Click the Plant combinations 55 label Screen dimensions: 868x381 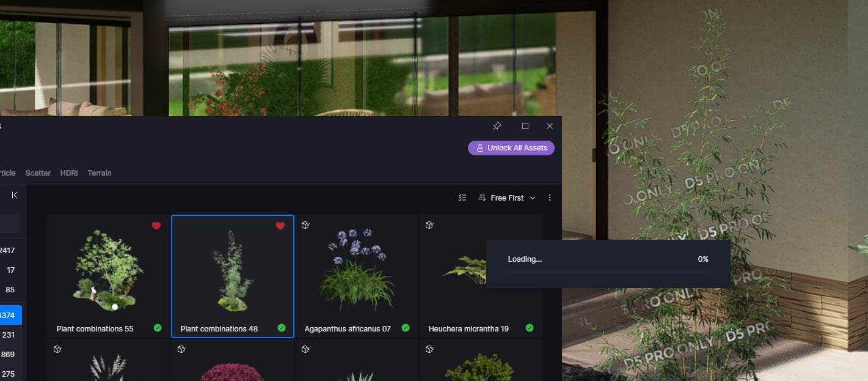[95, 328]
